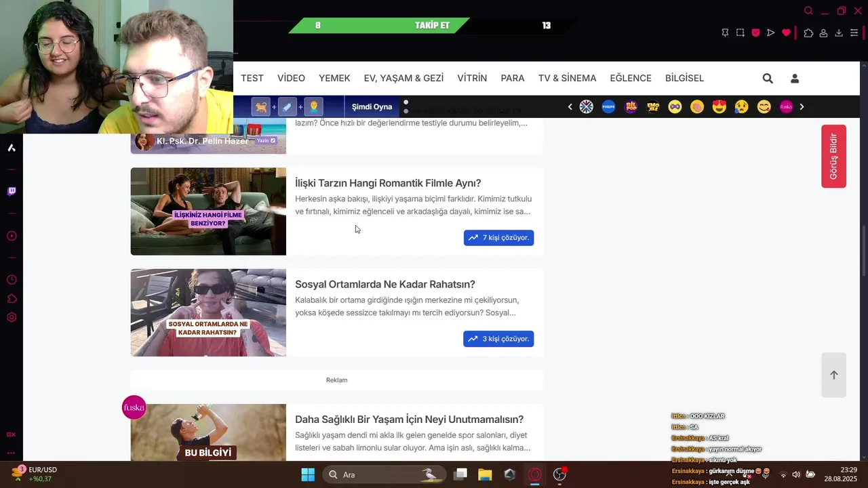Open sidebar three-dots setup menu
This screenshot has height=488, width=868.
coord(12,453)
